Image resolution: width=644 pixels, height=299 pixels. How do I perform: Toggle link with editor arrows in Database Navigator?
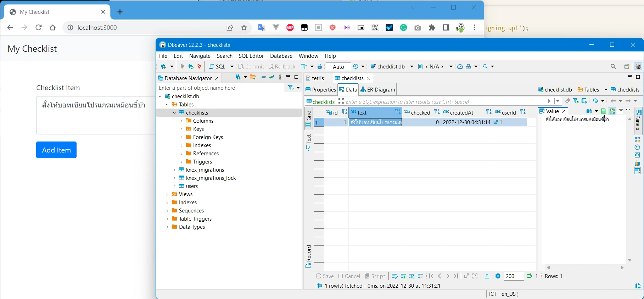click(272, 77)
